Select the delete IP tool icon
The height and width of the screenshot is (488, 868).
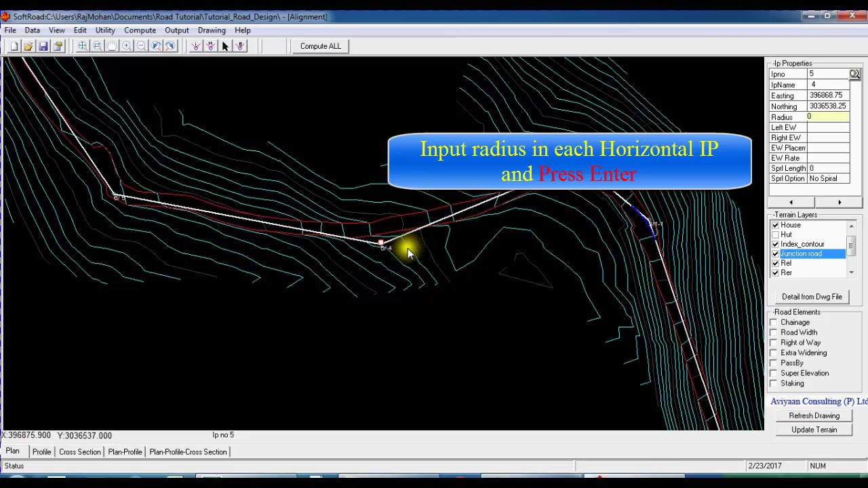click(240, 46)
